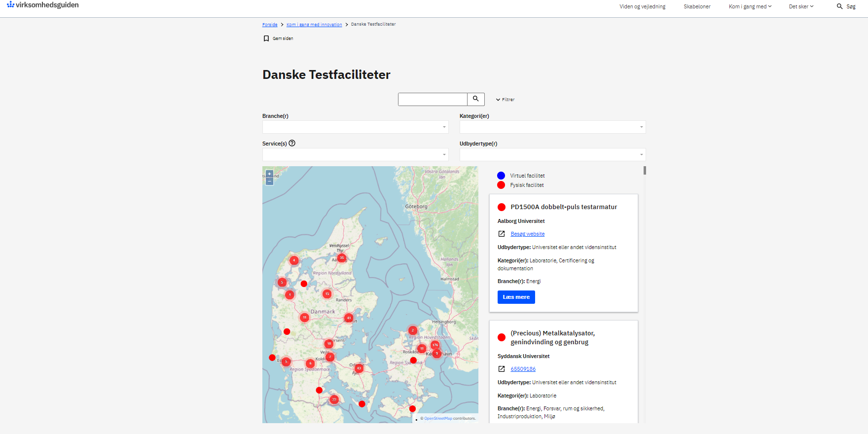Viewport: 868px width, 434px height.
Task: Zoom in on the map
Action: coord(269,174)
